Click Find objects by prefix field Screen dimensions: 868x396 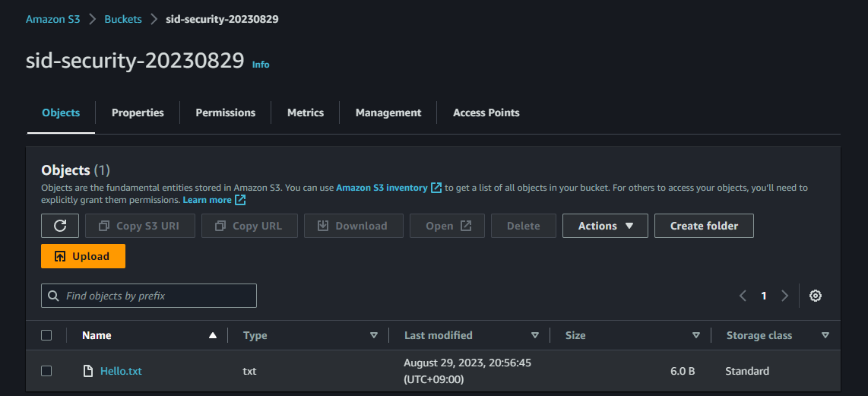[149, 296]
